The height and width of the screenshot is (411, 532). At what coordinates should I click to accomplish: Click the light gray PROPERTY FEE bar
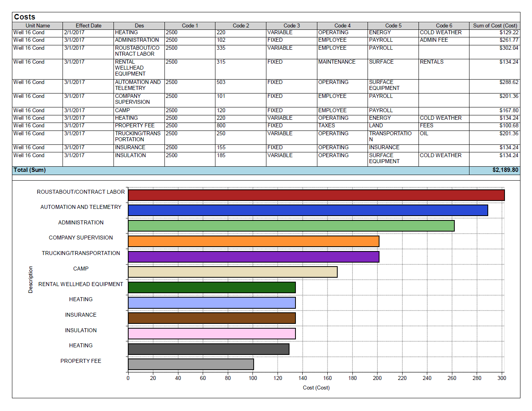point(191,364)
